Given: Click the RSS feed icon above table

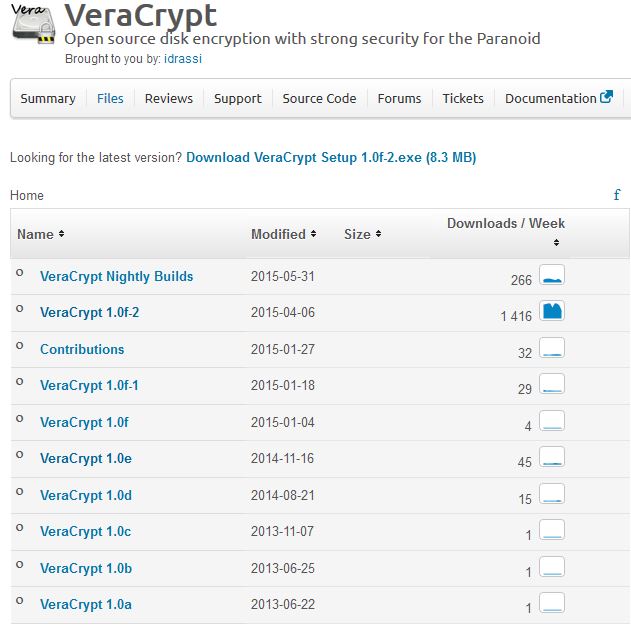Looking at the screenshot, I should pos(617,195).
